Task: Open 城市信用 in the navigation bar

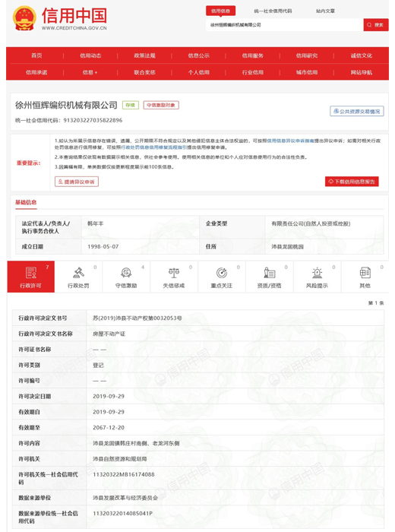Action: 307,72
